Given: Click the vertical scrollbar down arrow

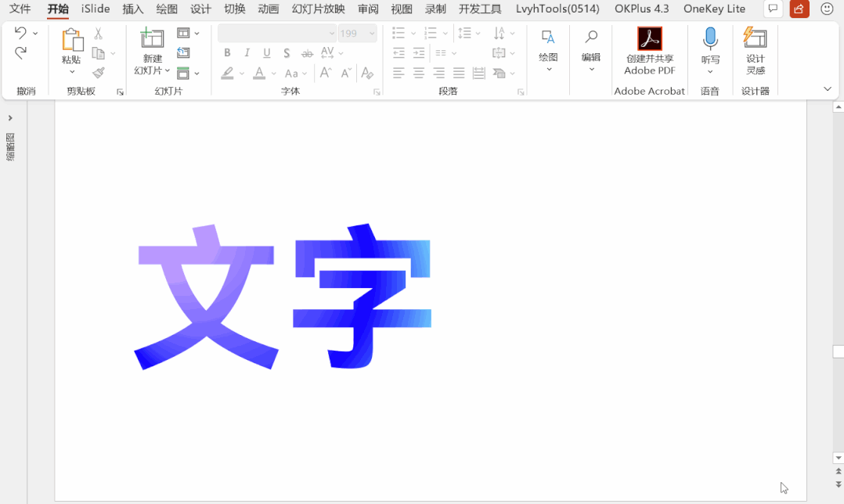Looking at the screenshot, I should pos(838,459).
